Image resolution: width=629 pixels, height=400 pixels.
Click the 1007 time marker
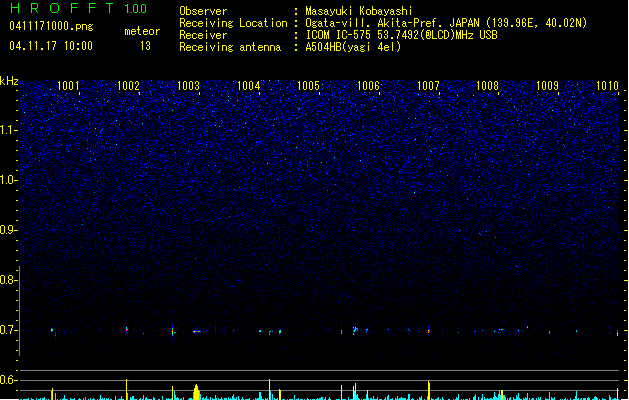428,86
